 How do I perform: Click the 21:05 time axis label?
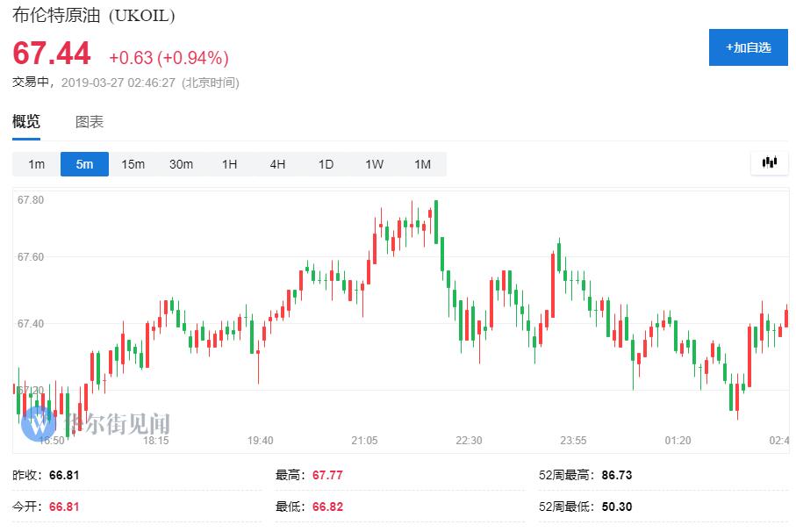[364, 440]
